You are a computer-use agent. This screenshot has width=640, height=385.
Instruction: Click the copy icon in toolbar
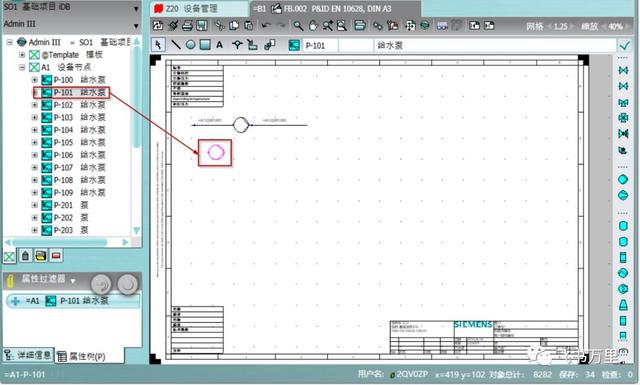tap(234, 26)
